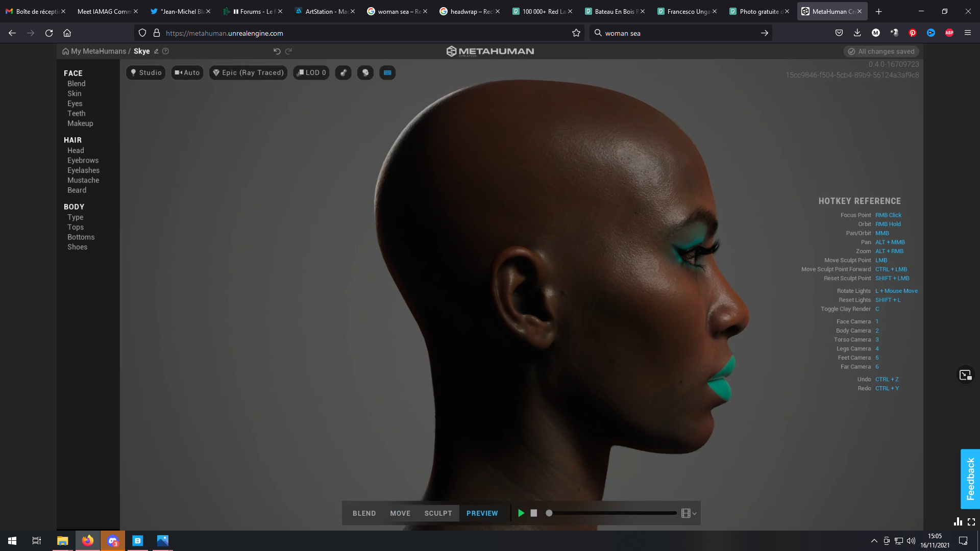Viewport: 980px width, 551px height.
Task: Switch to BLEND mode tab
Action: point(364,513)
